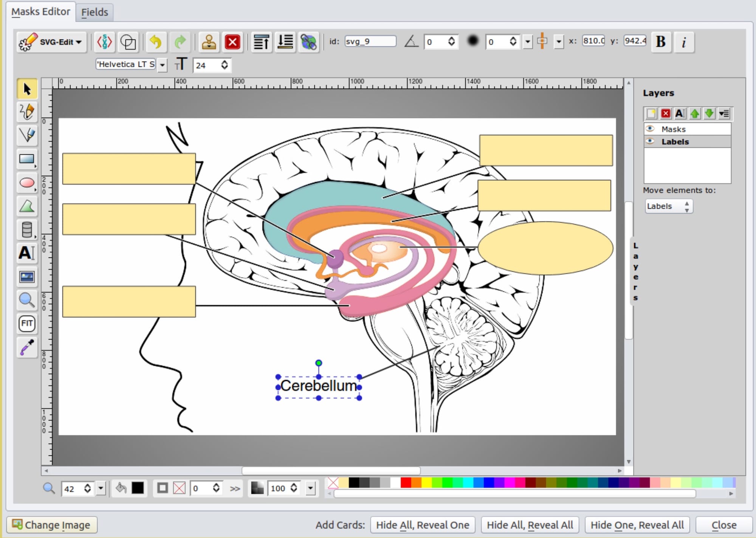The height and width of the screenshot is (538, 756).
Task: Switch to the Fields tab
Action: coord(94,12)
